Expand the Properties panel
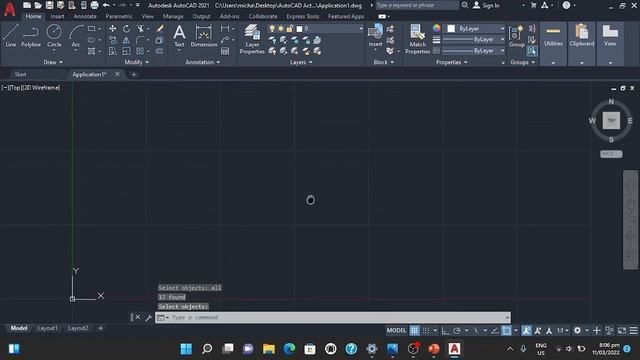The image size is (640, 360). [452, 62]
